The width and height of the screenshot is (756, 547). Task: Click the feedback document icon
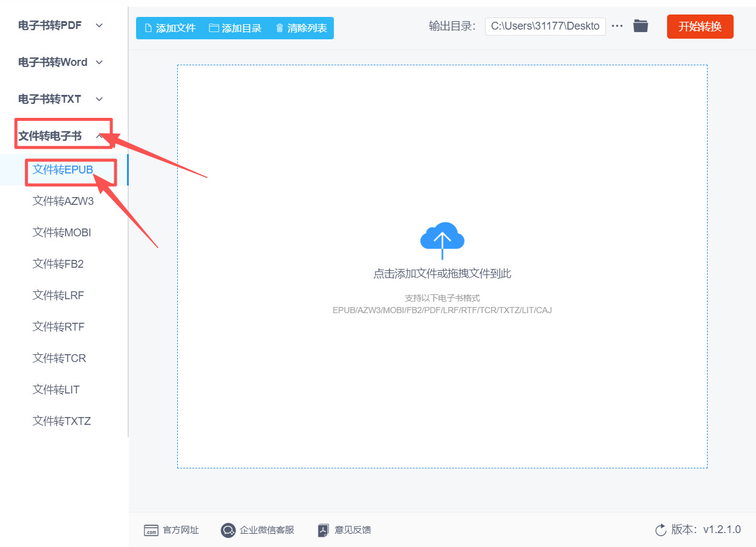coord(324,530)
